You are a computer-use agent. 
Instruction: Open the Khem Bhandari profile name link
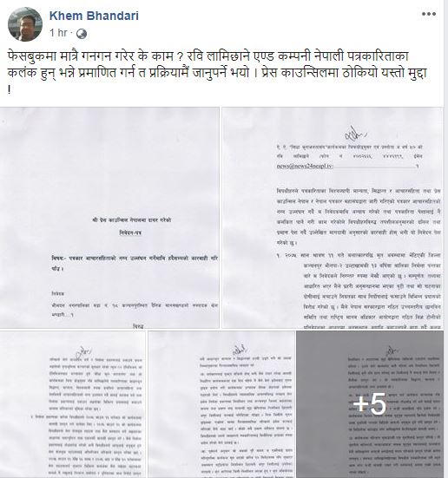(x=94, y=16)
